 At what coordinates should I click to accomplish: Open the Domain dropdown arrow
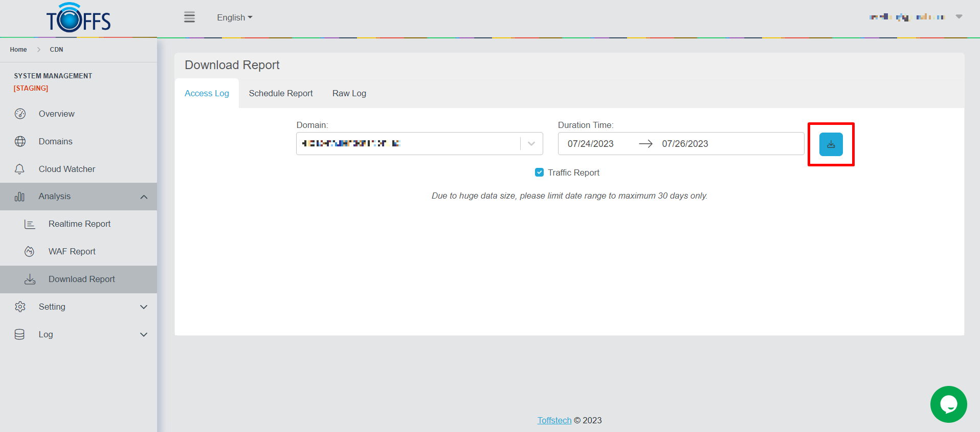pos(531,144)
